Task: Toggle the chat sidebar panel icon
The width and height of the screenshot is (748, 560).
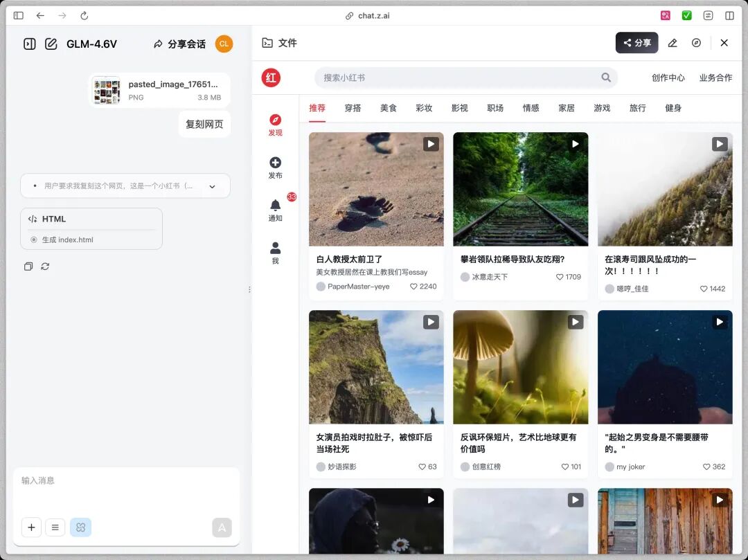Action: (x=29, y=44)
